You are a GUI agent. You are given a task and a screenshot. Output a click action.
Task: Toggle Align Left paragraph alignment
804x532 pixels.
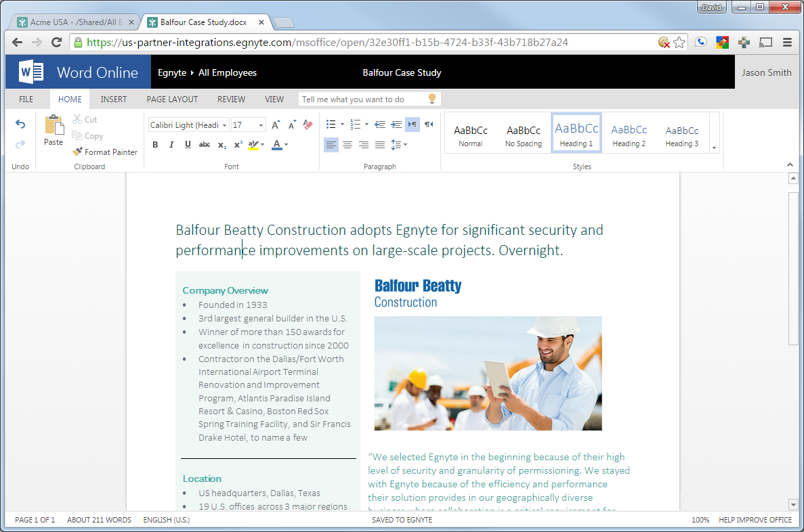pos(331,145)
